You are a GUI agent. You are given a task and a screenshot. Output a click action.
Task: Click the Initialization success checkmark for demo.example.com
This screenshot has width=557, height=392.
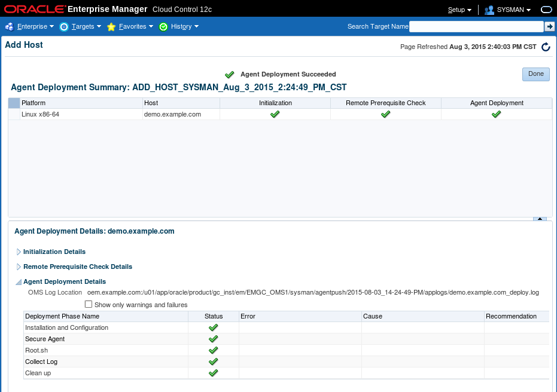click(275, 114)
